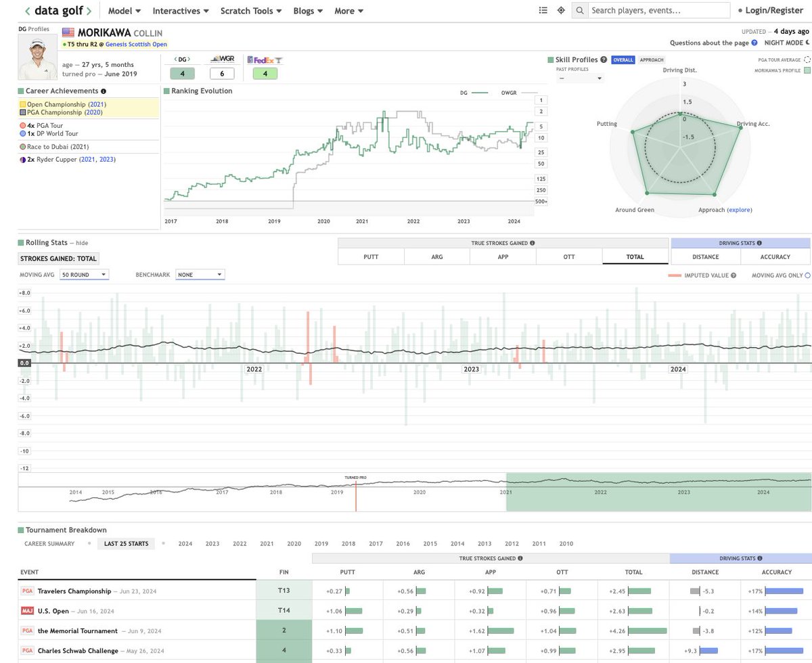The image size is (812, 663).
Task: Click the Skill Profiles help icon
Action: pos(604,60)
